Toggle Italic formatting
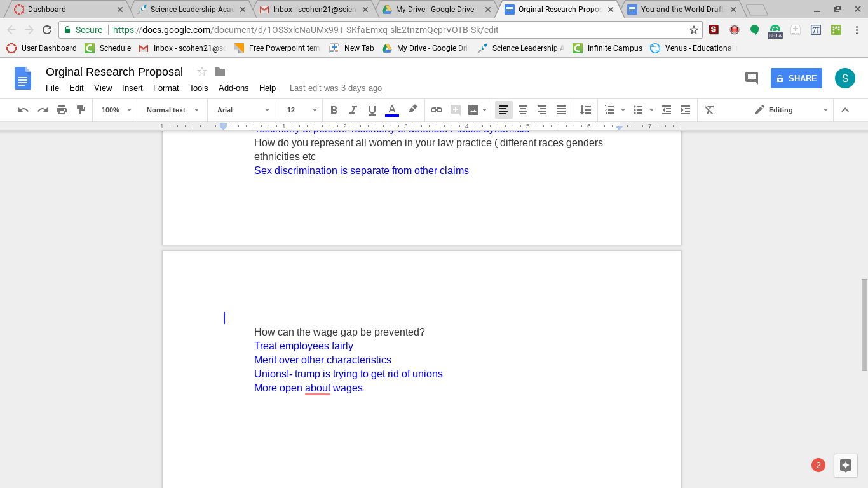 [353, 110]
